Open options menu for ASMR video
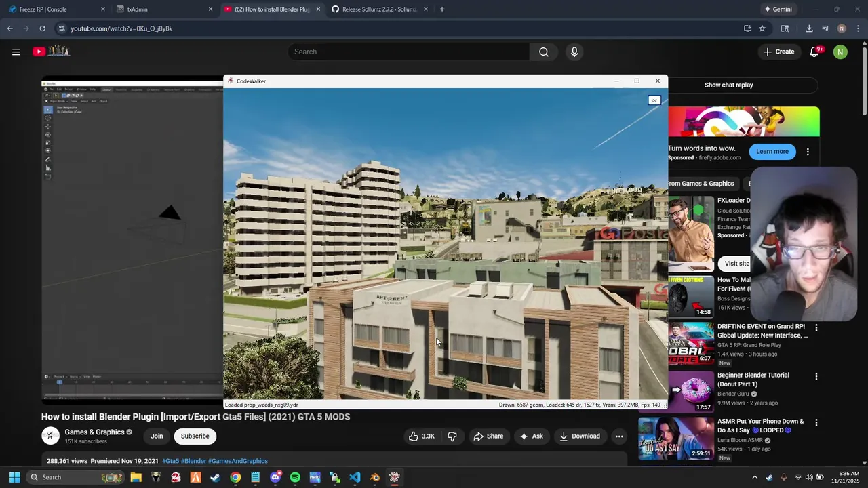Image resolution: width=868 pixels, height=488 pixels. pyautogui.click(x=816, y=422)
